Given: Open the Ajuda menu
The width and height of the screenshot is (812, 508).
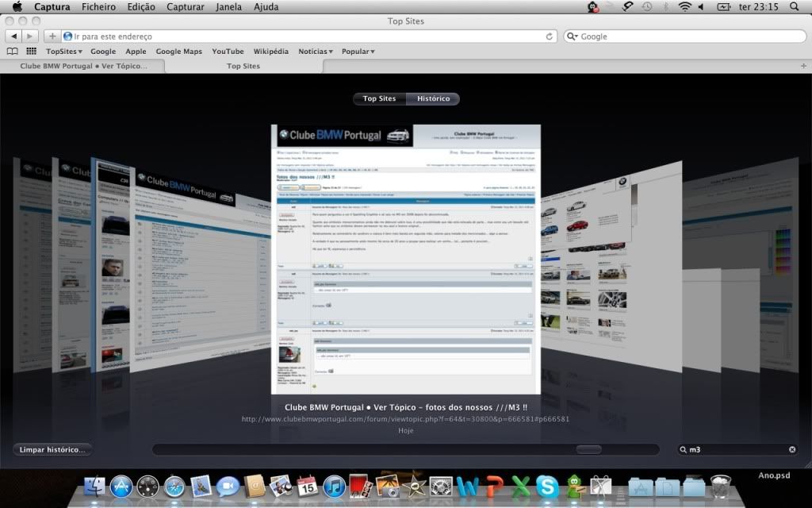Looking at the screenshot, I should coord(266,6).
